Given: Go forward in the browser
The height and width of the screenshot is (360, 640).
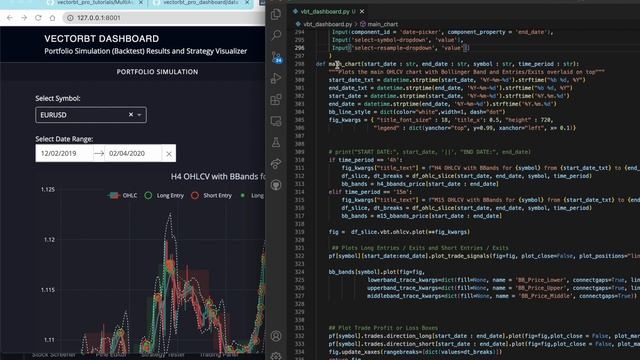Looking at the screenshot, I should pos(24,18).
